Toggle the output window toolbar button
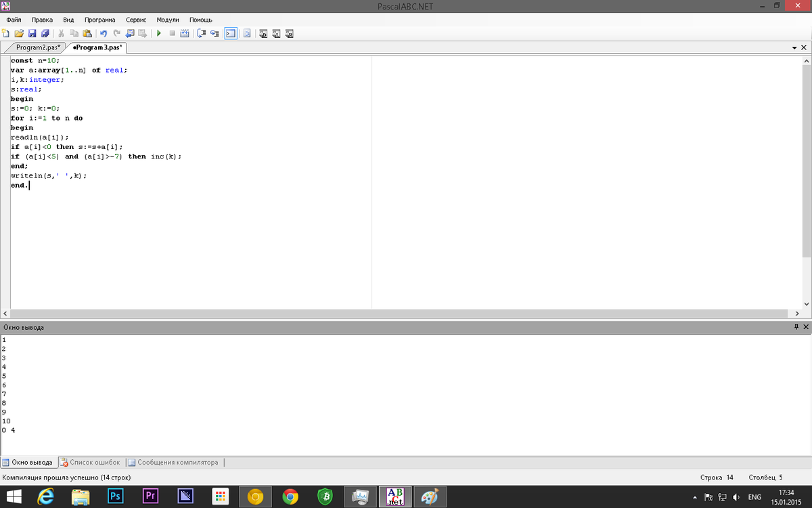The image size is (812, 508). pos(231,33)
